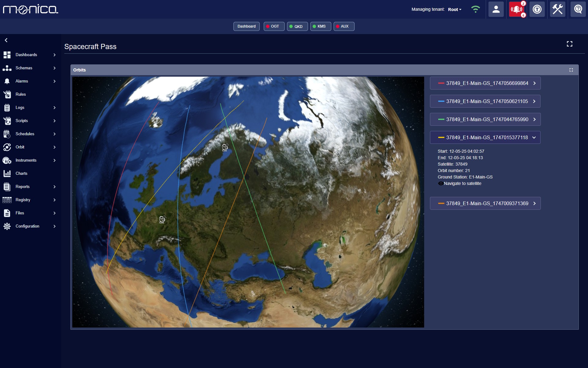This screenshot has width=588, height=368.
Task: Open Managing tenant Root dropdown
Action: pos(454,10)
